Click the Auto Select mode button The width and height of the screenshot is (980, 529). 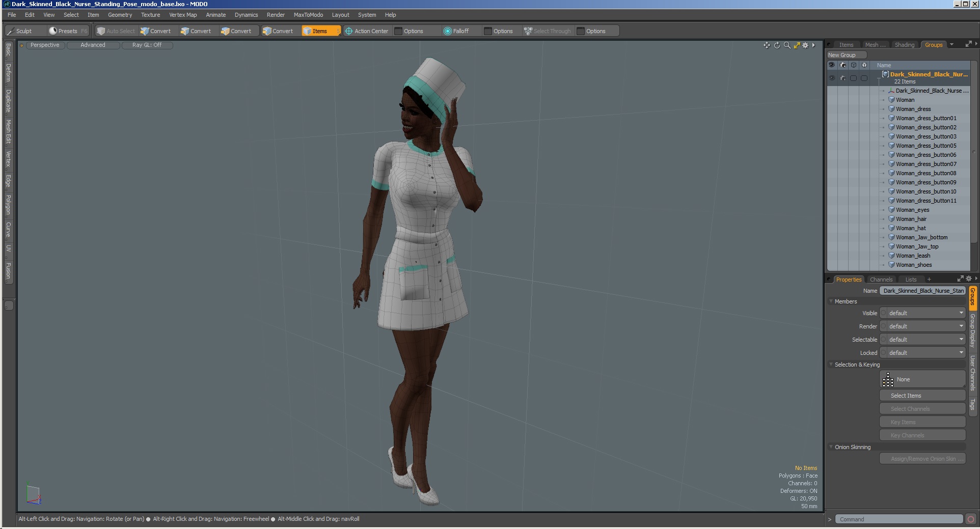coord(116,31)
